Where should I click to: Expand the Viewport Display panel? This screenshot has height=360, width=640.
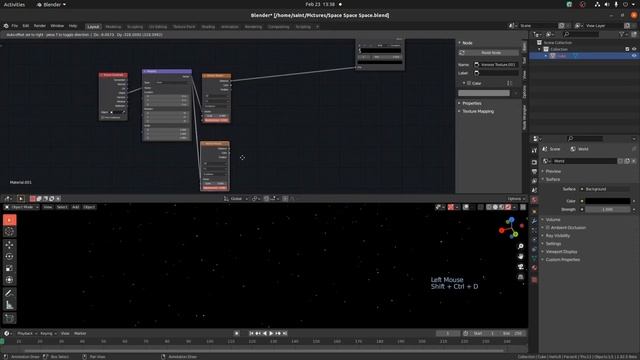[561, 252]
